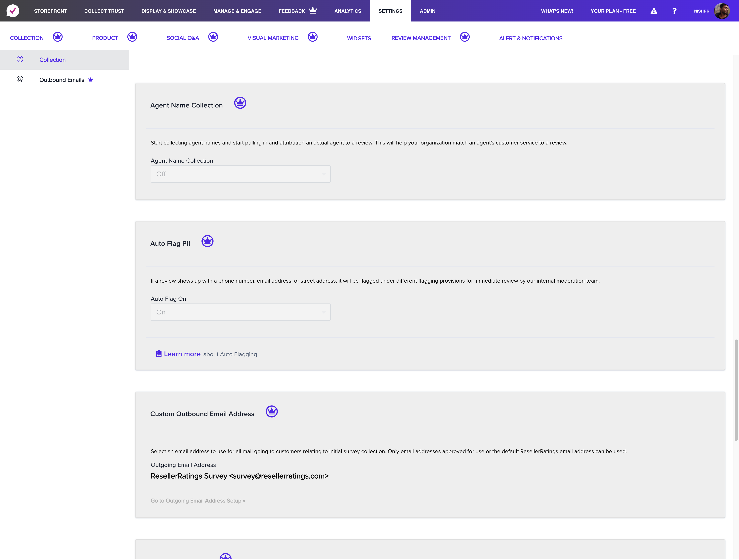Click Your Plan - Free
Viewport: 739px width, 560px height.
(x=613, y=11)
